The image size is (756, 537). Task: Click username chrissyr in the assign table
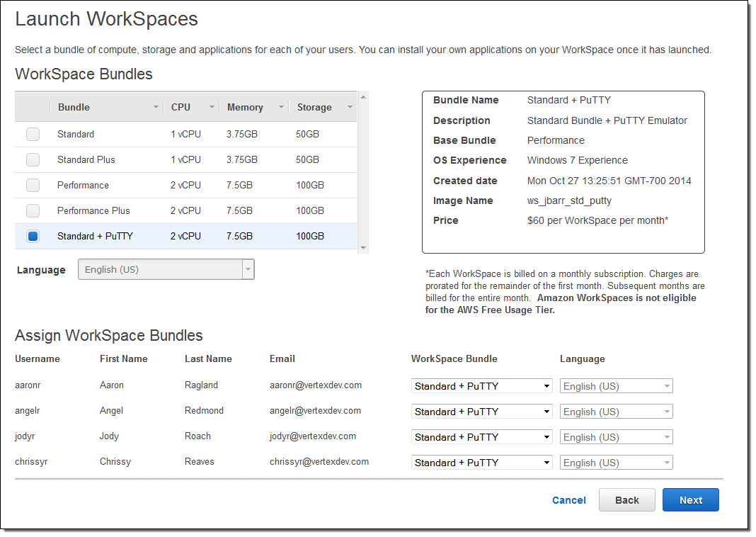click(31, 462)
